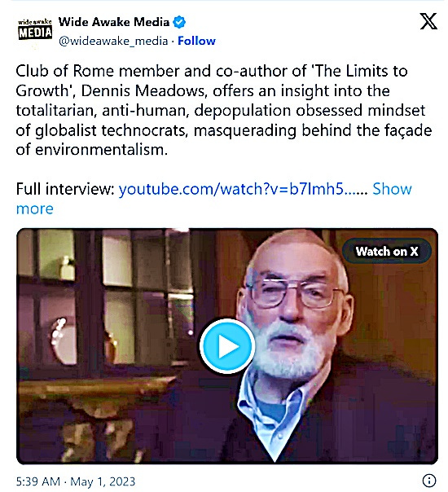
Task: Start the video with the blue play button
Action: tap(227, 346)
